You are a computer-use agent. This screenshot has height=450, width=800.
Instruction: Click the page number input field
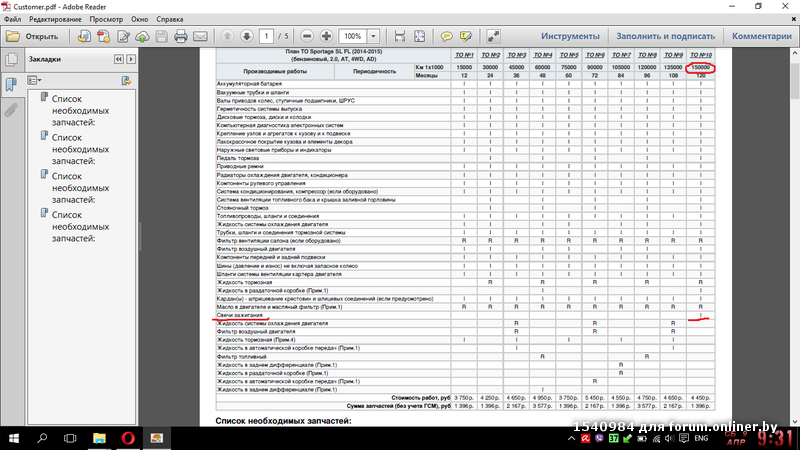click(x=266, y=36)
